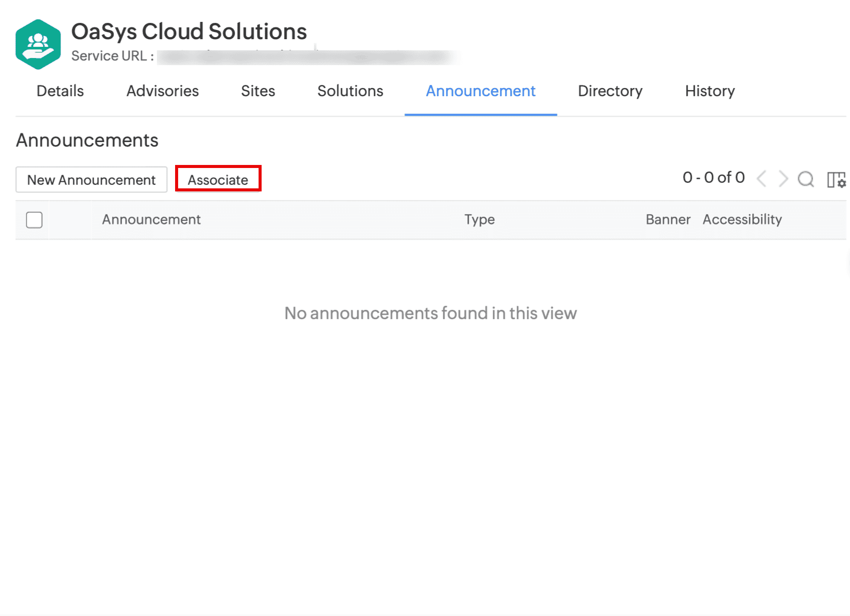Switch to the Details tab
Viewport: 850px width, 616px height.
60,91
